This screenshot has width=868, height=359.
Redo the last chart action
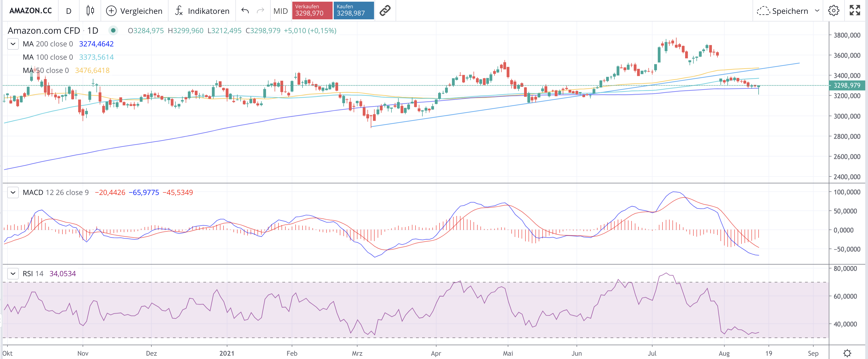pyautogui.click(x=261, y=11)
